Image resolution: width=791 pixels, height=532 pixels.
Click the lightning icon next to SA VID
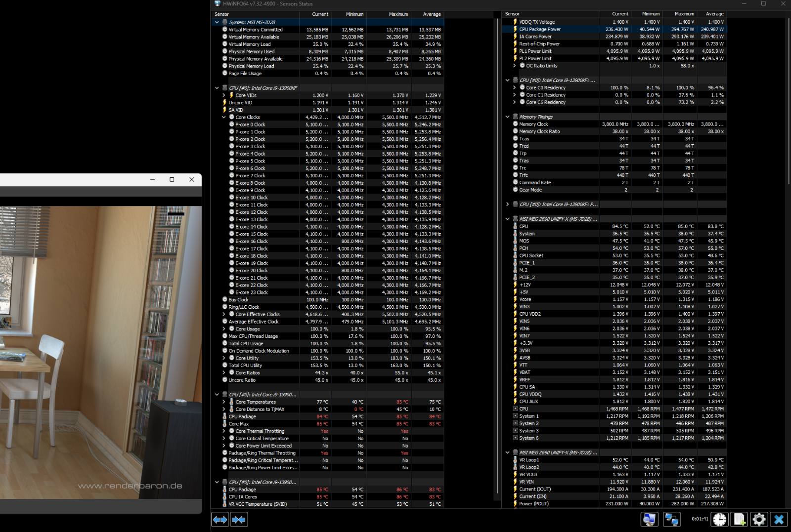225,110
